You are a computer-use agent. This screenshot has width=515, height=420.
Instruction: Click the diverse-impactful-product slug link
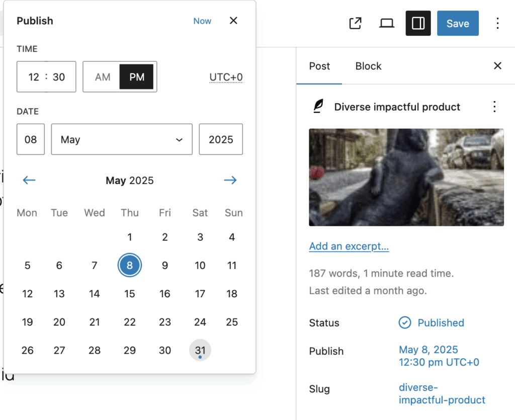(x=442, y=393)
